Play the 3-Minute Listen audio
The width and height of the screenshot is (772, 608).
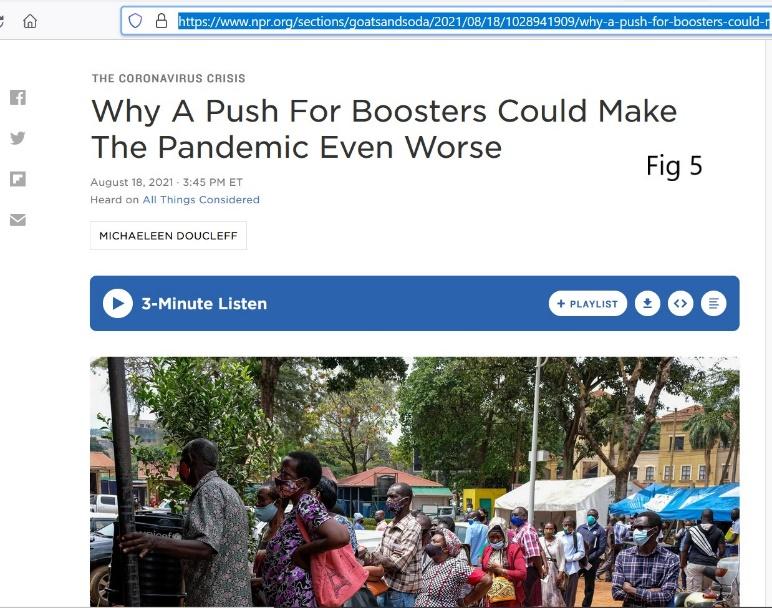(x=118, y=303)
